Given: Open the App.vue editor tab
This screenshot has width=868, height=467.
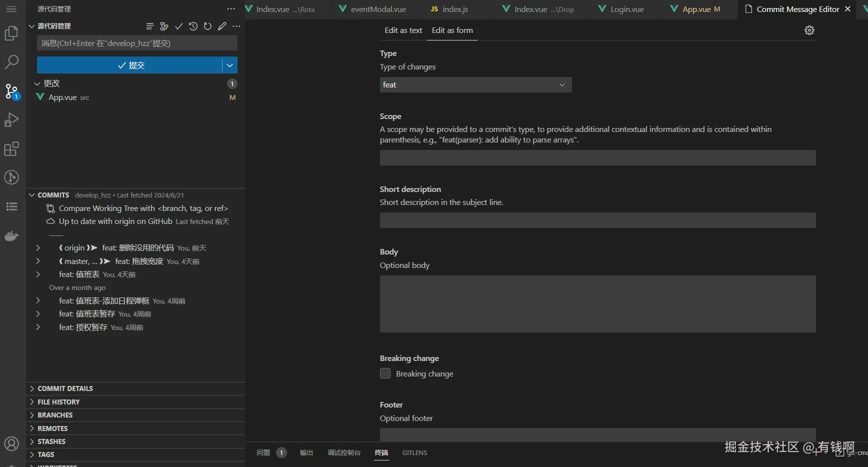Looking at the screenshot, I should [695, 9].
